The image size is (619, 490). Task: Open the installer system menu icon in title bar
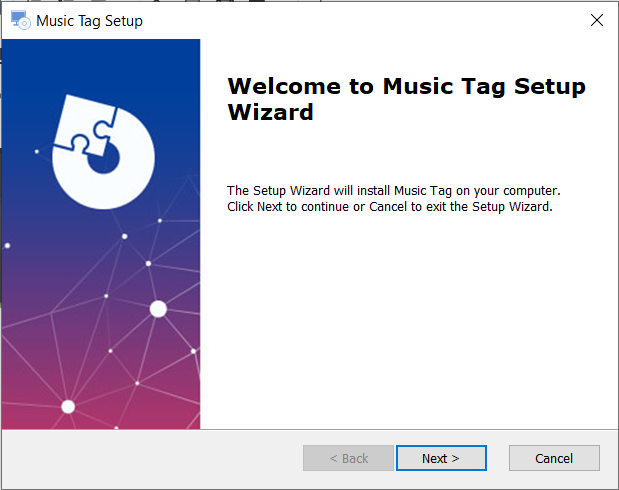tap(20, 20)
